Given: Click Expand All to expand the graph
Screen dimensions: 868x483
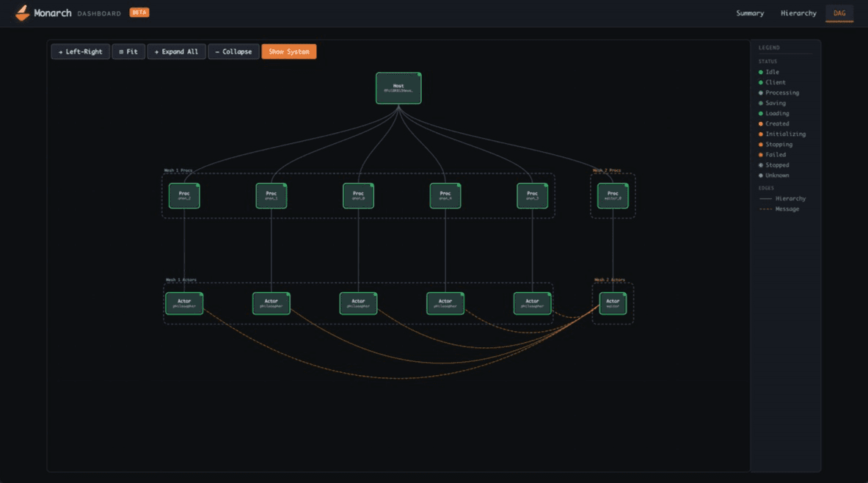Looking at the screenshot, I should click(x=176, y=51).
